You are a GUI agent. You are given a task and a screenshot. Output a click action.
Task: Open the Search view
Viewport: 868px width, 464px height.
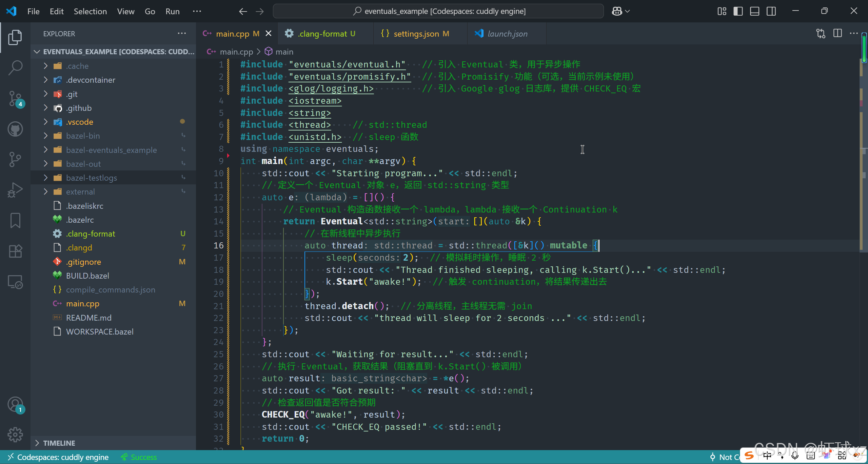15,68
